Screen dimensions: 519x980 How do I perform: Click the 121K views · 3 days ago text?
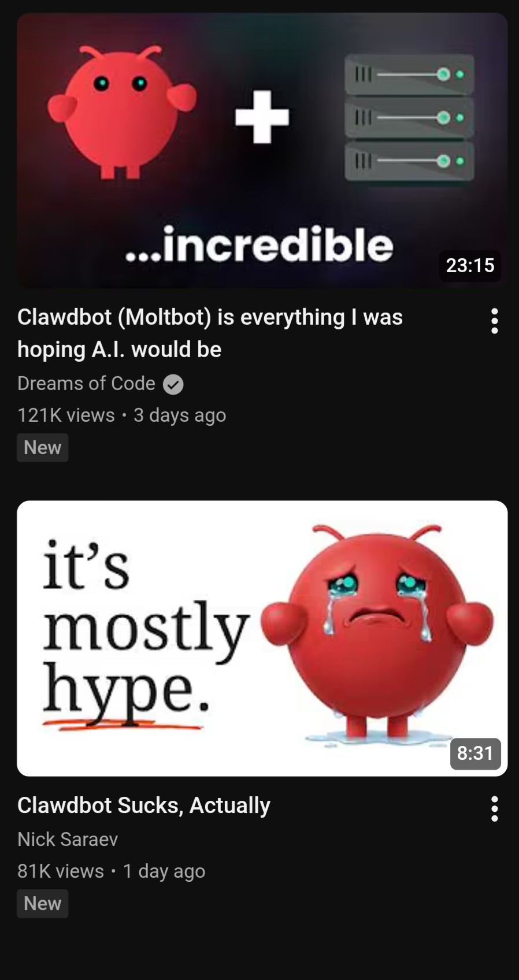click(x=121, y=415)
